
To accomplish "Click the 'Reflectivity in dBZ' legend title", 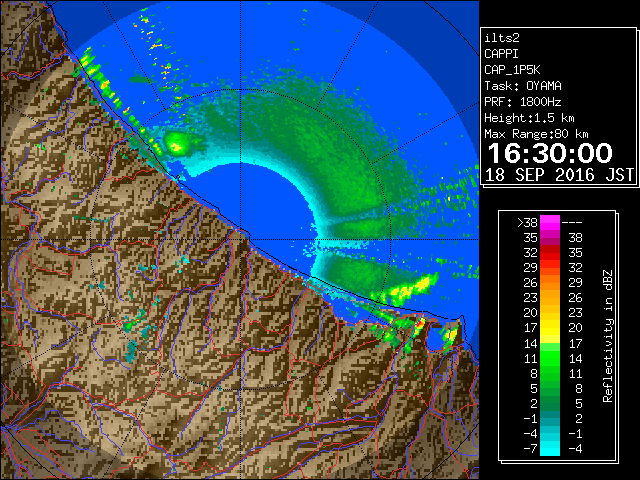I will point(608,336).
